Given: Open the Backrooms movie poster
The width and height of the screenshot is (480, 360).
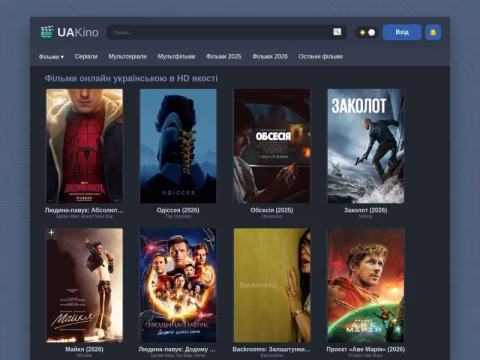Looking at the screenshot, I should click(x=272, y=285).
